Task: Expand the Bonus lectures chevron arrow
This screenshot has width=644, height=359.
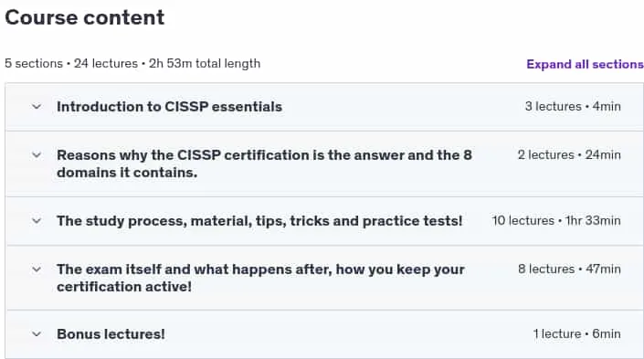Action: click(37, 334)
